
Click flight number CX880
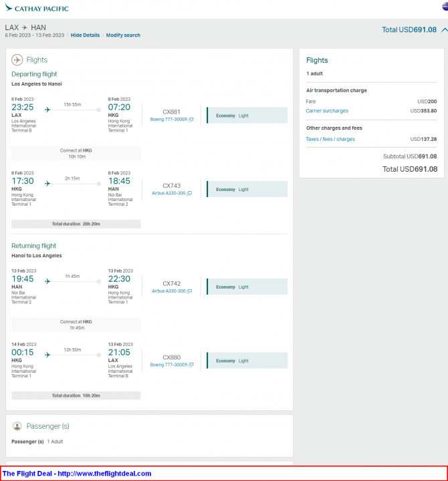tap(171, 357)
